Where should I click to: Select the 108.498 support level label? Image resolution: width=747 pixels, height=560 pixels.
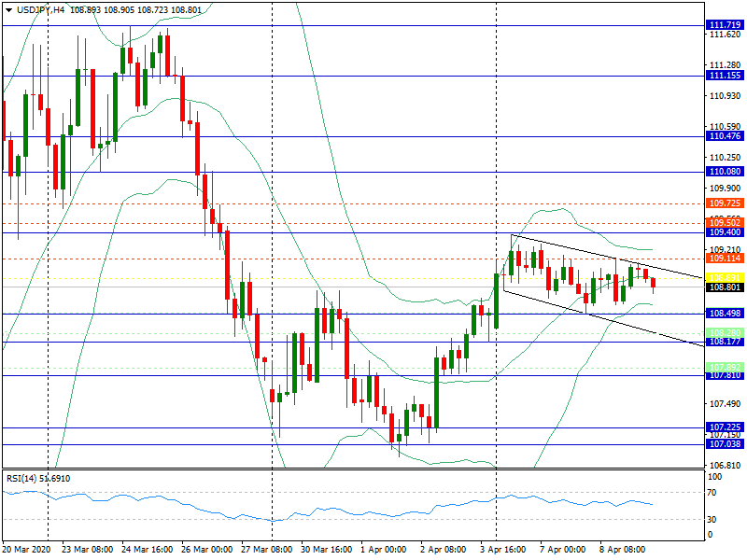[x=725, y=314]
